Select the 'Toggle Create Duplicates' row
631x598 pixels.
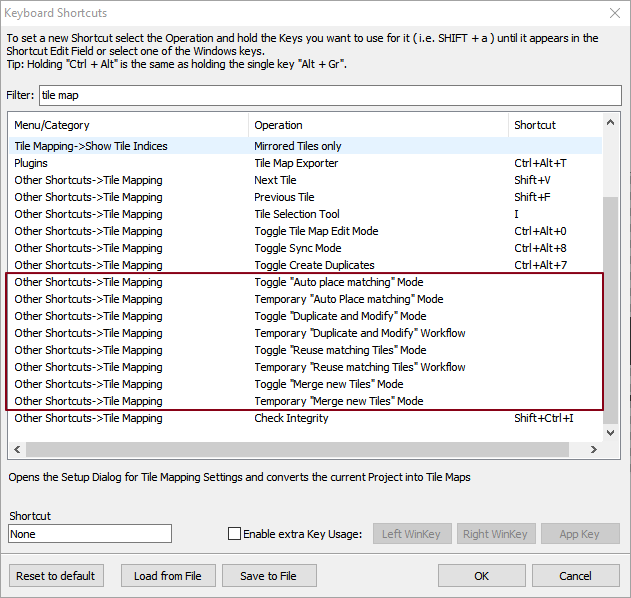click(x=305, y=265)
